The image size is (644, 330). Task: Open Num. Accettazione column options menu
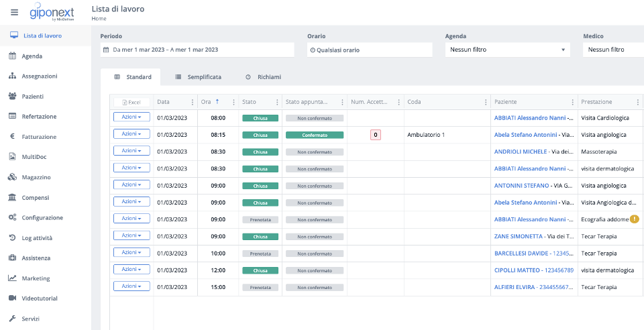398,102
